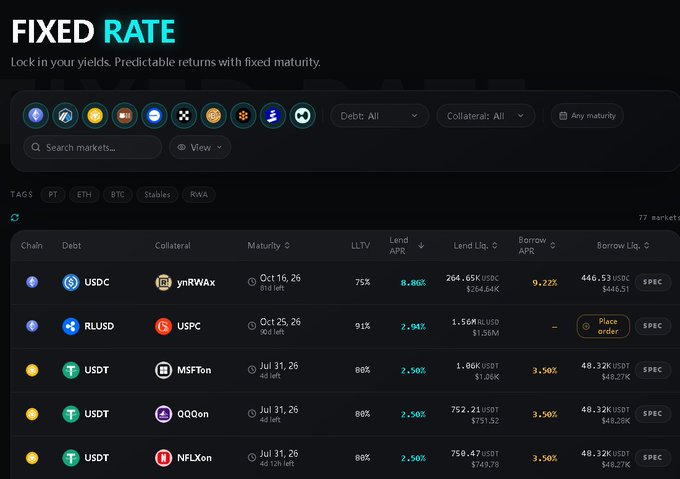Click the MSFTon collateral icon

pyautogui.click(x=163, y=370)
